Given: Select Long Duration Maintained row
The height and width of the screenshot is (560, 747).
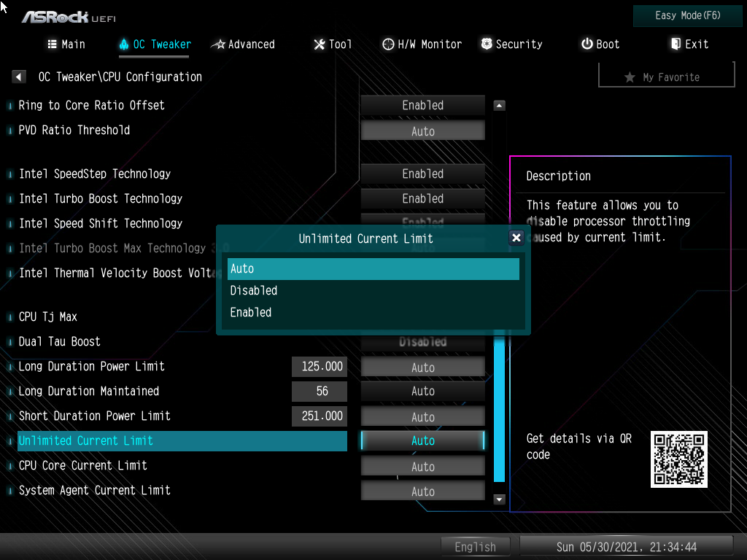Looking at the screenshot, I should coord(153,391).
